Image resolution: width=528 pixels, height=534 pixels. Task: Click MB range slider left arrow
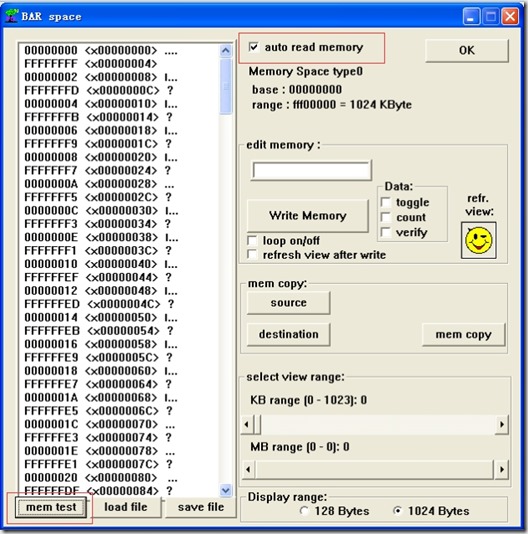(248, 470)
